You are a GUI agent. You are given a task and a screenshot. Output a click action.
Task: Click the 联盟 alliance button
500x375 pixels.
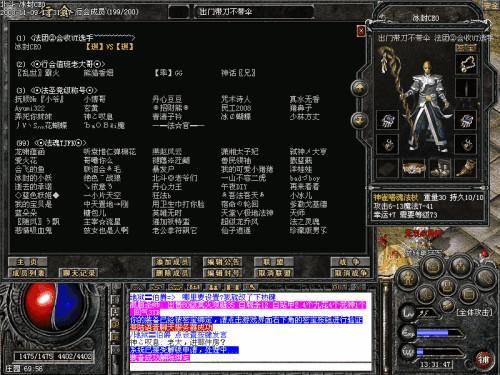274,262
